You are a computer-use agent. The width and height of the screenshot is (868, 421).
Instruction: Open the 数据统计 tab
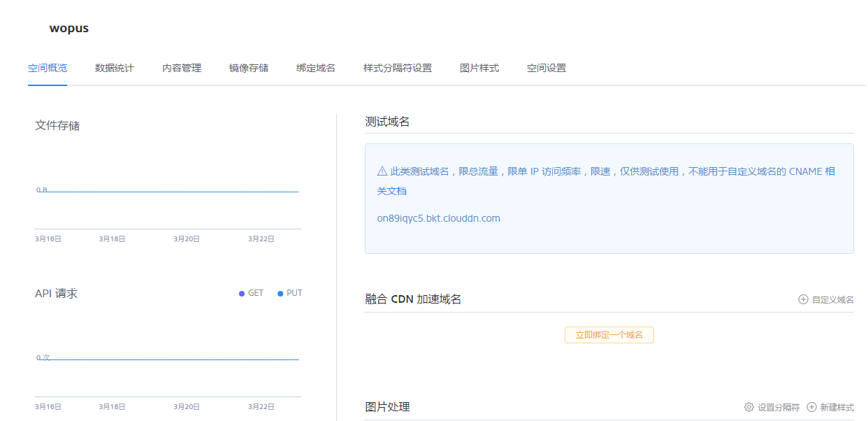tap(115, 68)
